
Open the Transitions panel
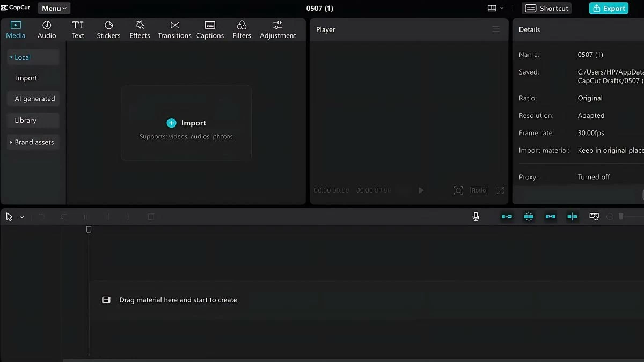click(x=174, y=29)
